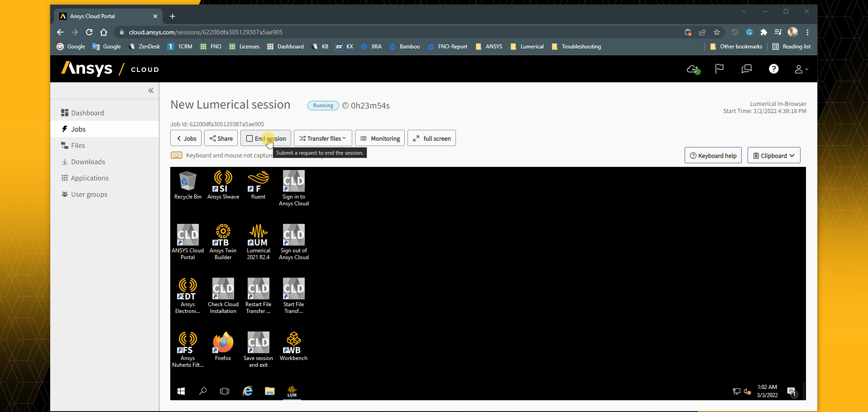The width and height of the screenshot is (868, 412).
Task: Open Chrome's three-dot menu
Action: [807, 32]
